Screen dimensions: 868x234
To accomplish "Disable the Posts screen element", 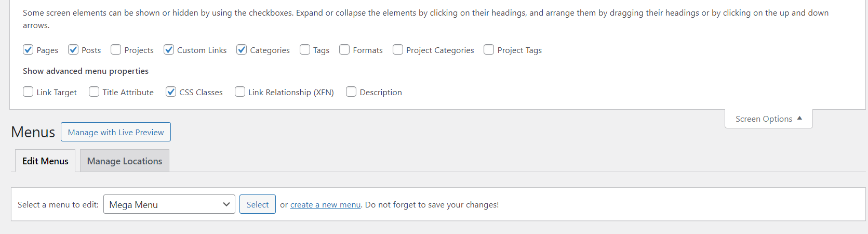I will click(x=73, y=50).
